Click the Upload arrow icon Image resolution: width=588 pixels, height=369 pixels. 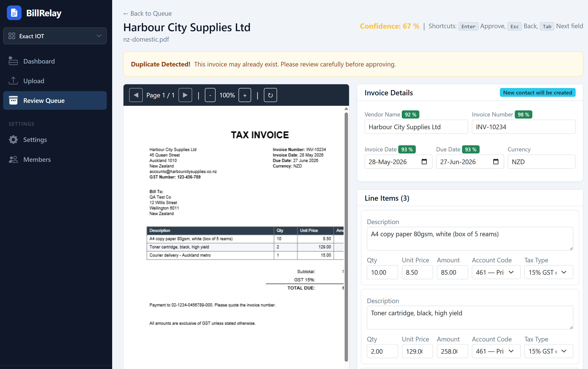pos(13,80)
